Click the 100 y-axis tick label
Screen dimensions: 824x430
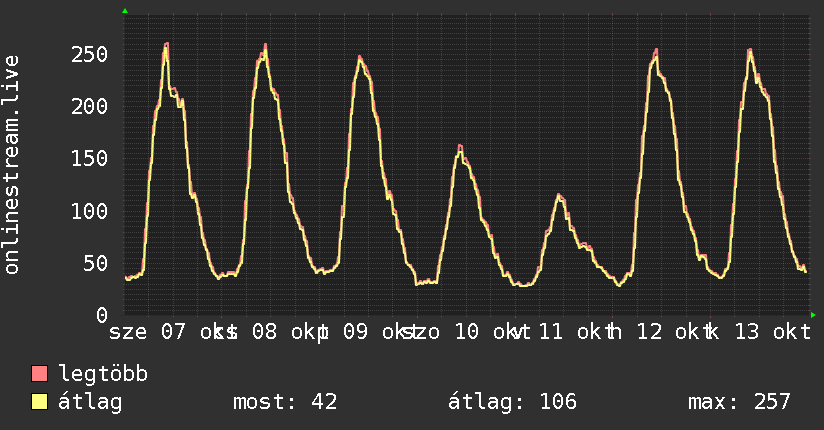[89, 211]
